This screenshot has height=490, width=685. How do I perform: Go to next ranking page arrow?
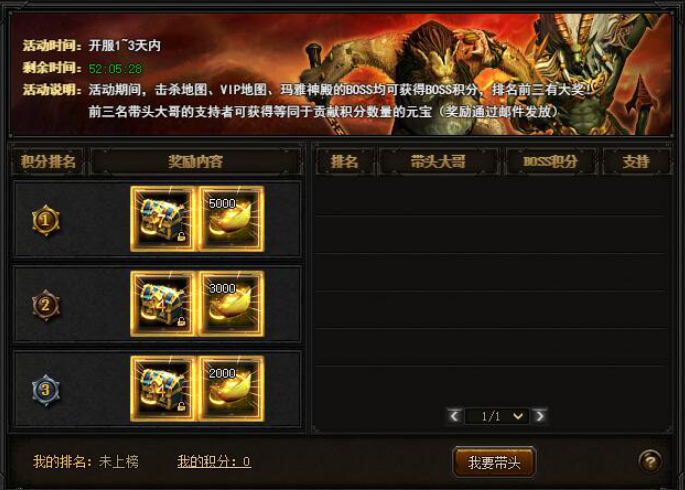coord(540,416)
